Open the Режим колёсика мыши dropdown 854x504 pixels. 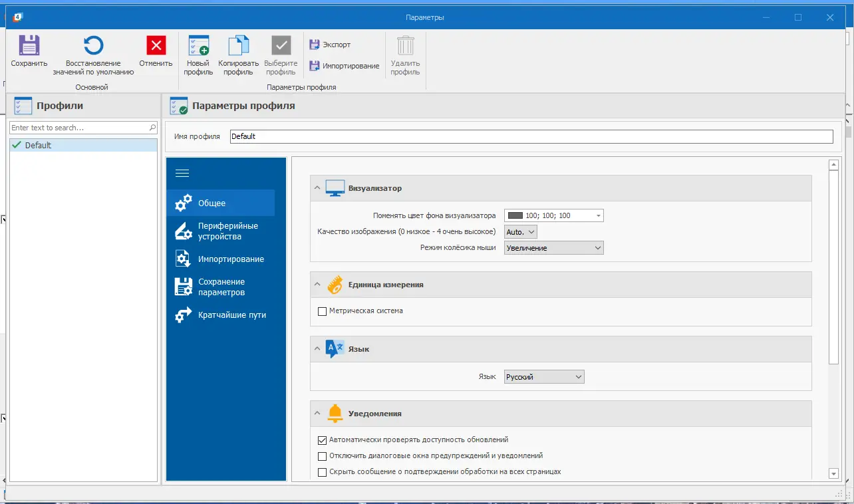[553, 248]
